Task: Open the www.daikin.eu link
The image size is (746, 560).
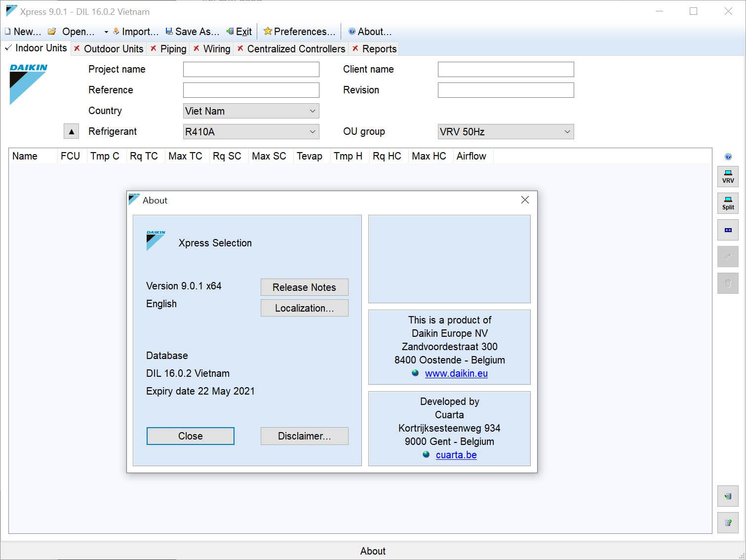Action: [456, 373]
